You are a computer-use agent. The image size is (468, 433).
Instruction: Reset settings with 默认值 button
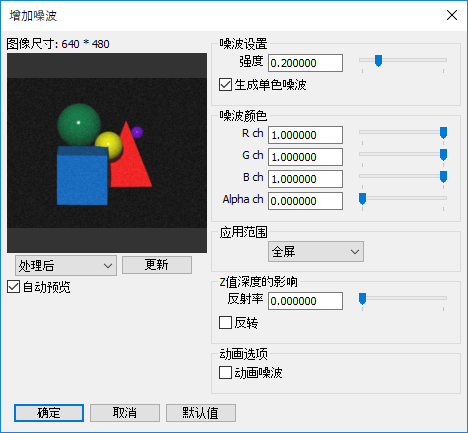[x=201, y=413]
